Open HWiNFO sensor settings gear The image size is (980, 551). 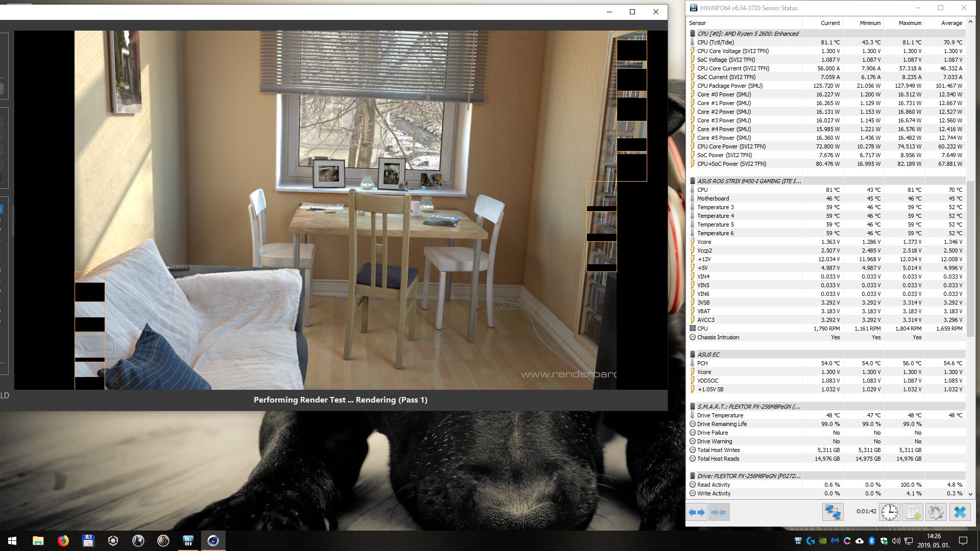click(936, 512)
